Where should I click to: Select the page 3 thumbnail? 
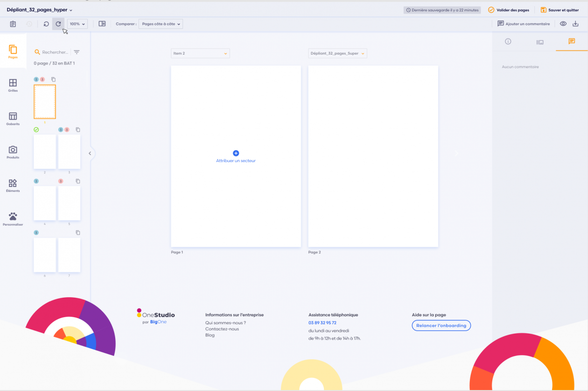pyautogui.click(x=69, y=152)
